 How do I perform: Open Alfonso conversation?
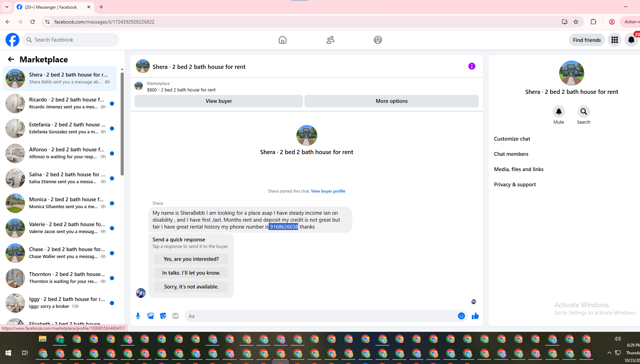[x=60, y=153]
